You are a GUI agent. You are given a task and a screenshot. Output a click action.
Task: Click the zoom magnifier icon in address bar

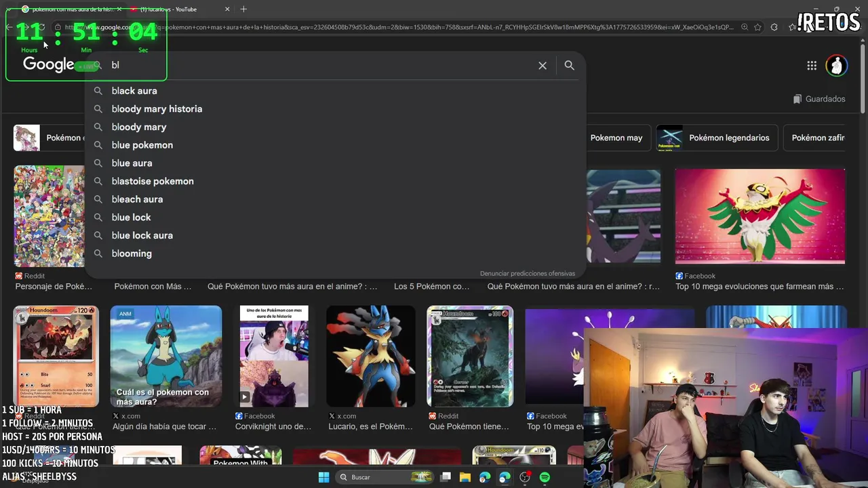745,27
